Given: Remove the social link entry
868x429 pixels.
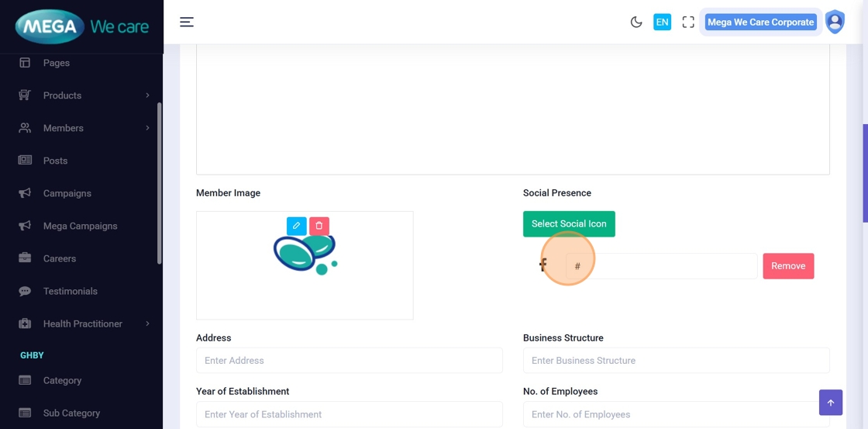Looking at the screenshot, I should pyautogui.click(x=788, y=266).
